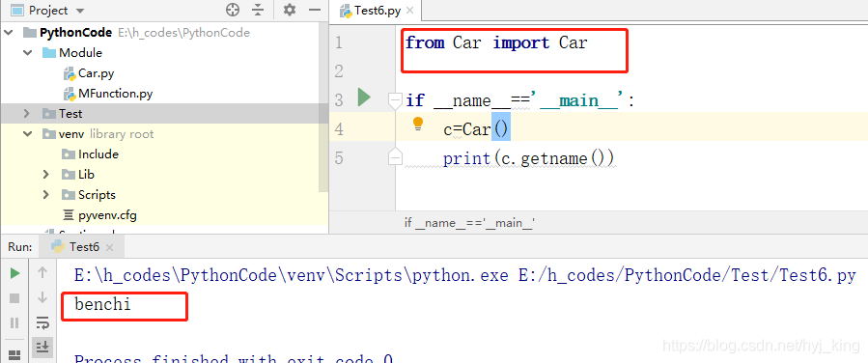This screenshot has width=868, height=363.
Task: Click the pause output icon in Run panel
Action: 14,322
